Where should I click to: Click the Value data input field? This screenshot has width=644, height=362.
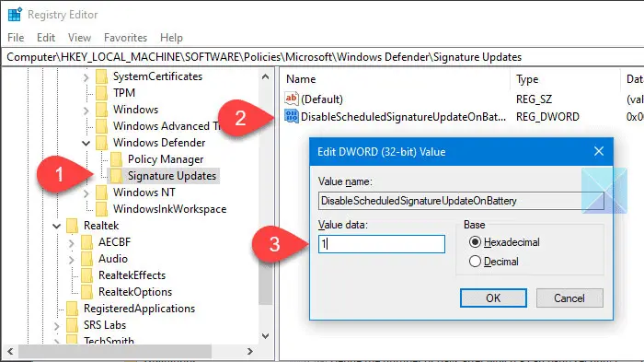coord(382,244)
